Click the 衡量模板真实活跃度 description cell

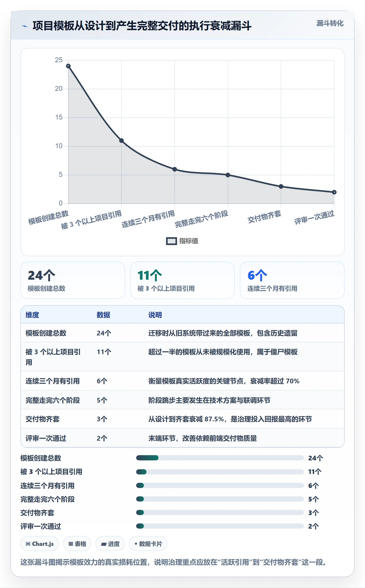click(224, 381)
